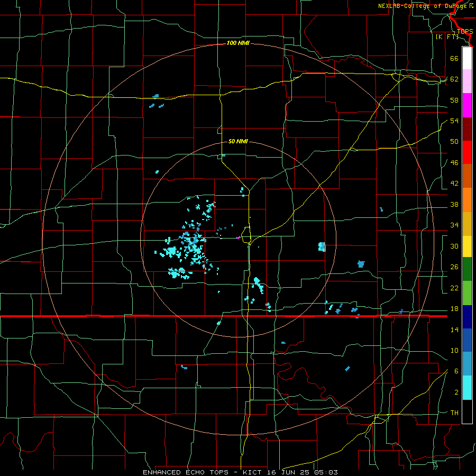Click the 54 scale value
The image size is (476, 476).
tap(454, 121)
